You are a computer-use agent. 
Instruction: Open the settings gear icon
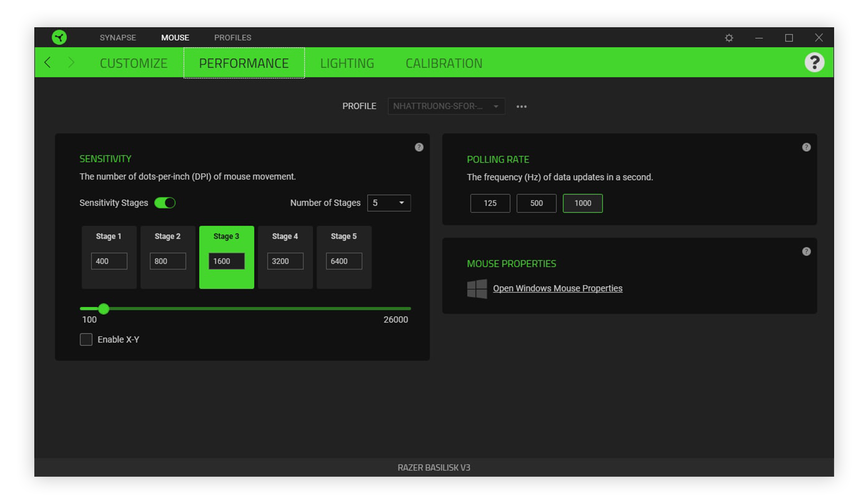pos(729,38)
